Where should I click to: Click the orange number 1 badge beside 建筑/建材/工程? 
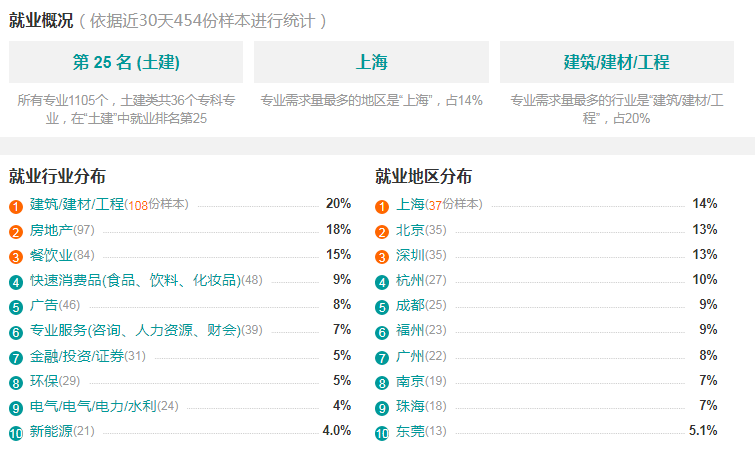pyautogui.click(x=16, y=206)
